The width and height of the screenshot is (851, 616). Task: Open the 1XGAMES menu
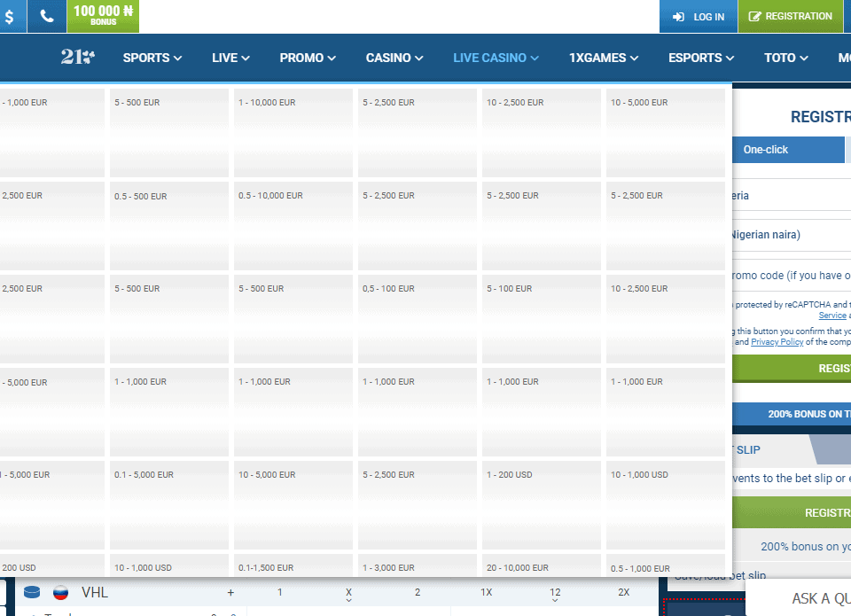604,58
